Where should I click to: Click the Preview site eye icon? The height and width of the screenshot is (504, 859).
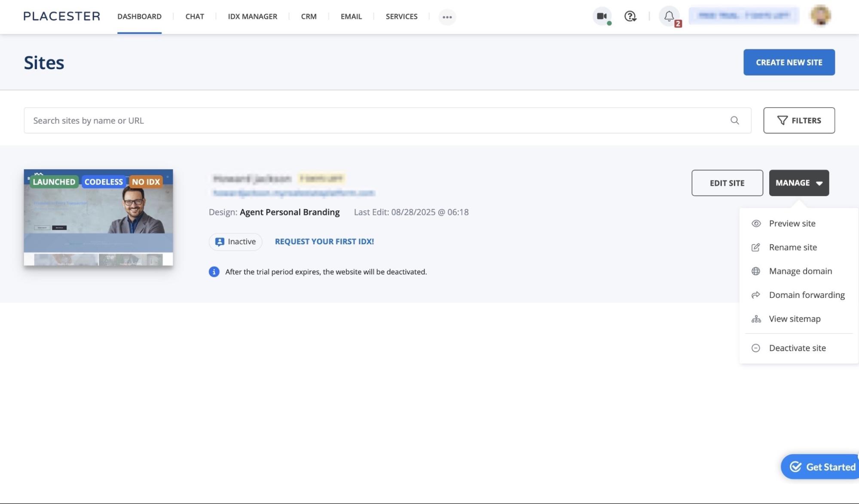pyautogui.click(x=756, y=224)
